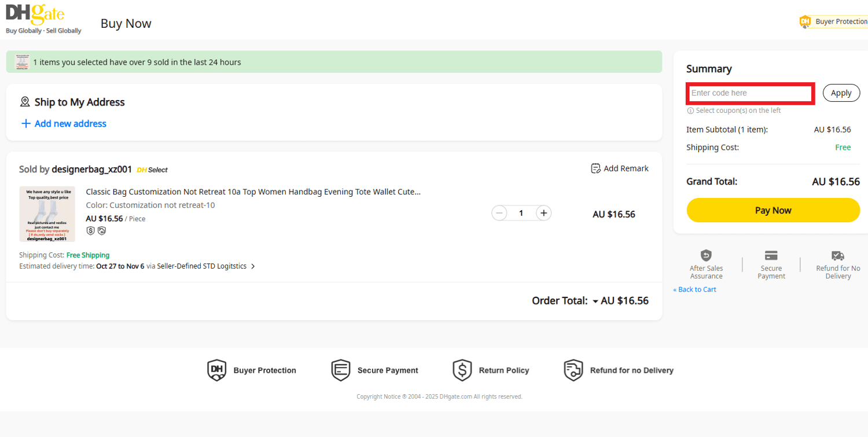Click the Ship to My Address location icon
This screenshot has height=437, width=868.
[25, 101]
